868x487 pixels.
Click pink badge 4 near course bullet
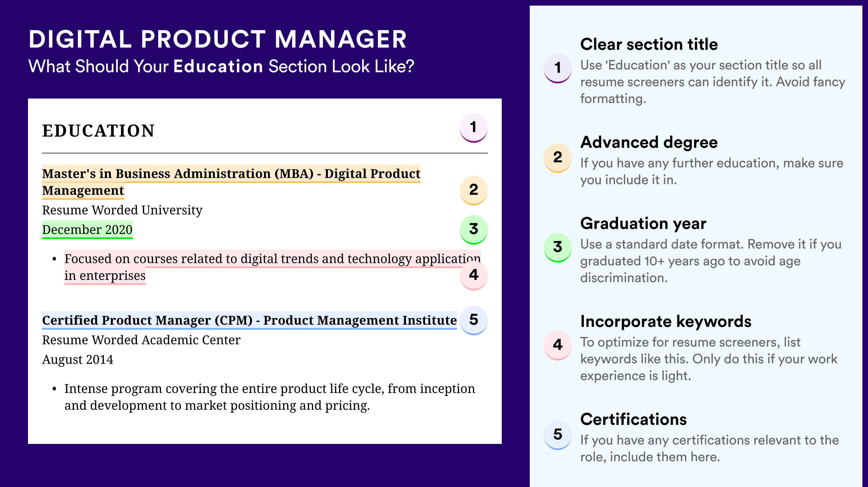pos(473,275)
